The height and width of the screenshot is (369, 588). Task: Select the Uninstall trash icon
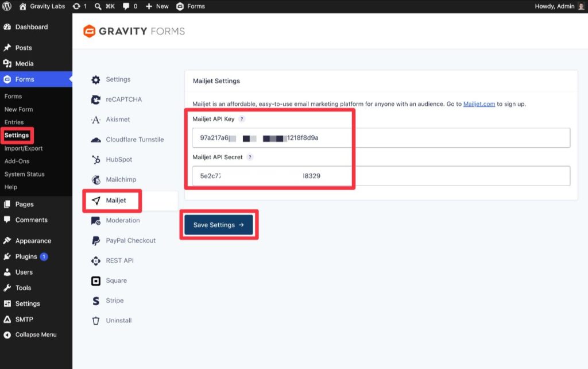click(96, 321)
